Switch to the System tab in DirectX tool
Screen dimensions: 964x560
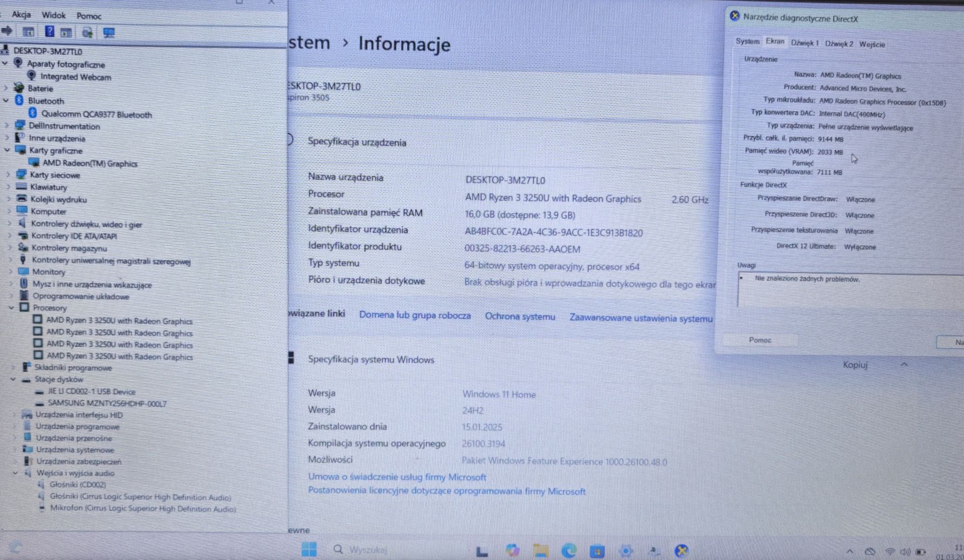748,41
